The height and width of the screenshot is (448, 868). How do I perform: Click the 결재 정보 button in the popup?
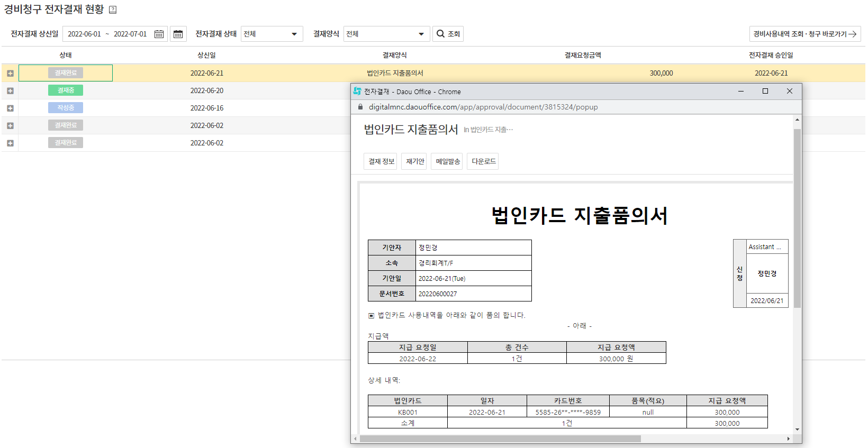tap(381, 161)
